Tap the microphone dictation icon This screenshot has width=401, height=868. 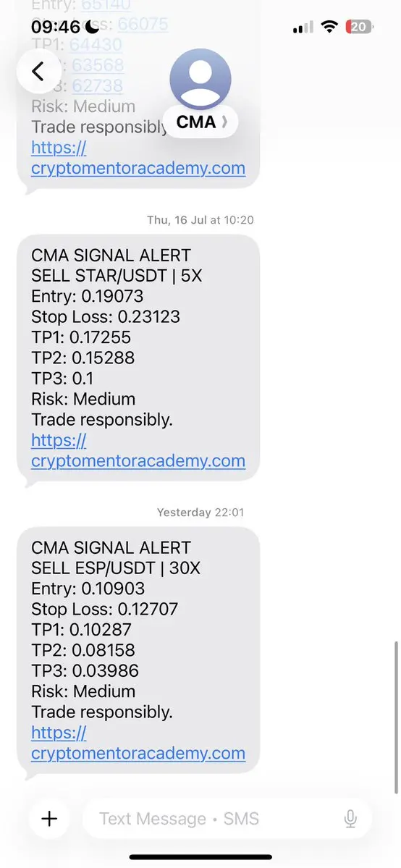[x=350, y=819]
